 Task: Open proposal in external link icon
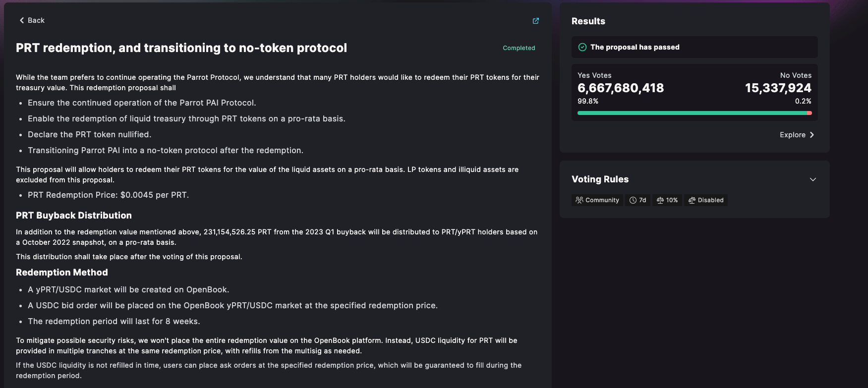tap(536, 21)
